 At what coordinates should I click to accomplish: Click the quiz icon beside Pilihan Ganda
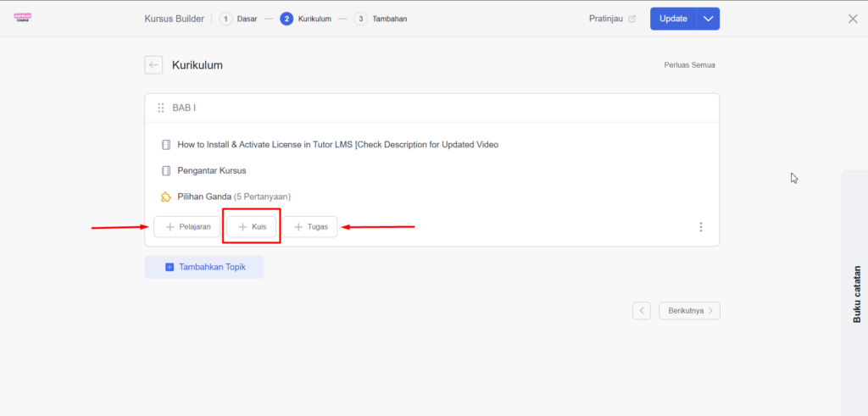pos(166,197)
